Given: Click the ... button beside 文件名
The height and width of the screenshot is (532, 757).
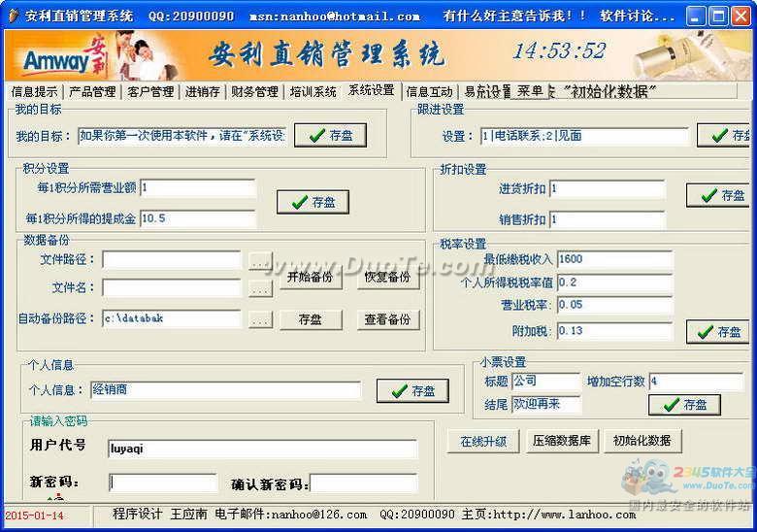Looking at the screenshot, I should coord(261,289).
